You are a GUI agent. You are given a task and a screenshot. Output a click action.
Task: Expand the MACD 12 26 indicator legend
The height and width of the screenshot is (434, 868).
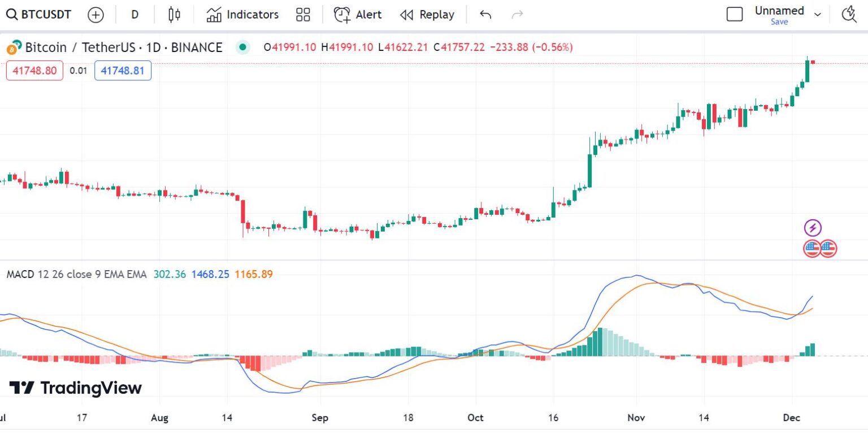pos(76,275)
